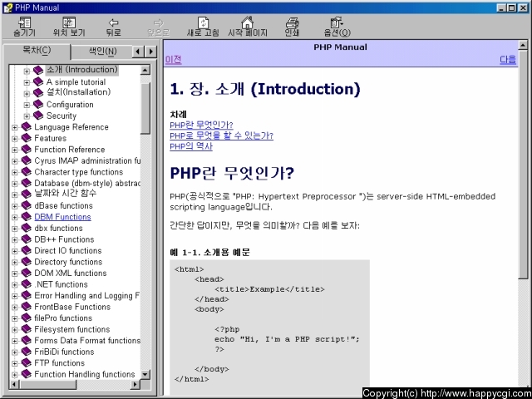Expand the dbx functions tree node
532x399 pixels.
(15, 229)
